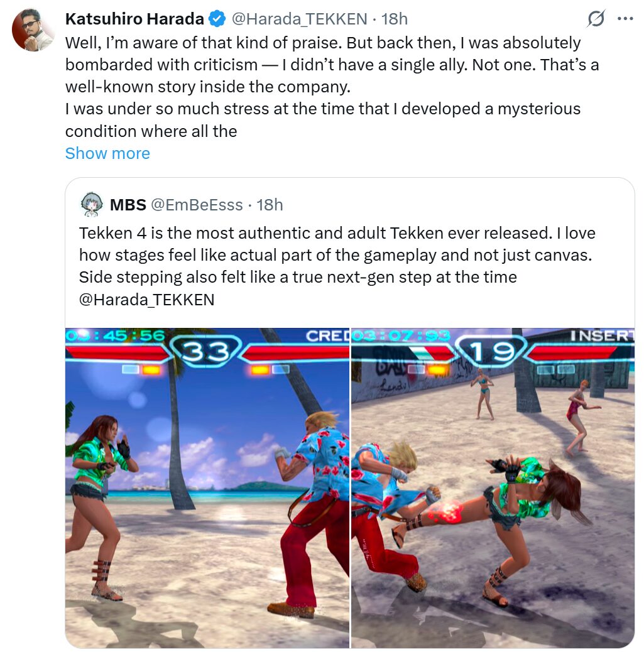The width and height of the screenshot is (644, 652).
Task: Click the blue verified checkmark badge
Action: point(217,19)
